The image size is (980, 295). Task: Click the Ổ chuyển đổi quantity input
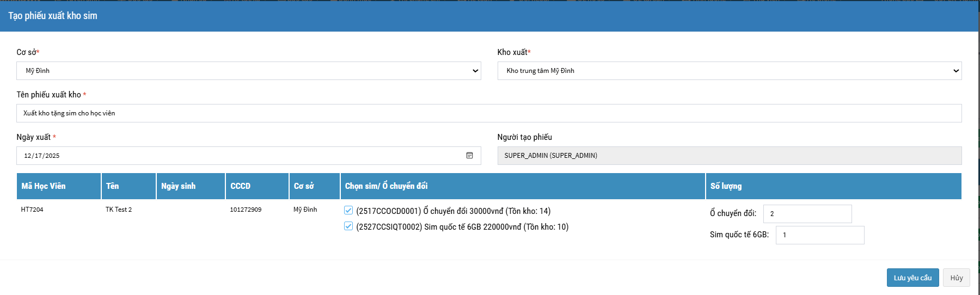807,214
